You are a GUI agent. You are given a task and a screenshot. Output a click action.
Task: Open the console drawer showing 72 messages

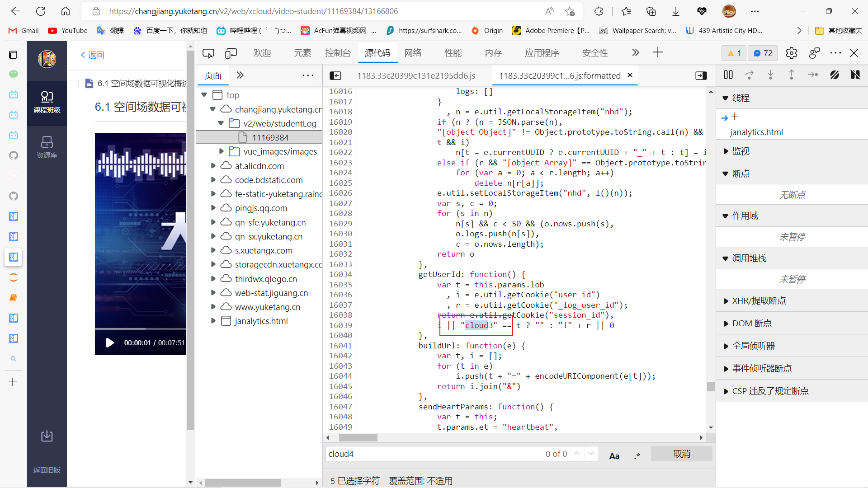point(762,53)
